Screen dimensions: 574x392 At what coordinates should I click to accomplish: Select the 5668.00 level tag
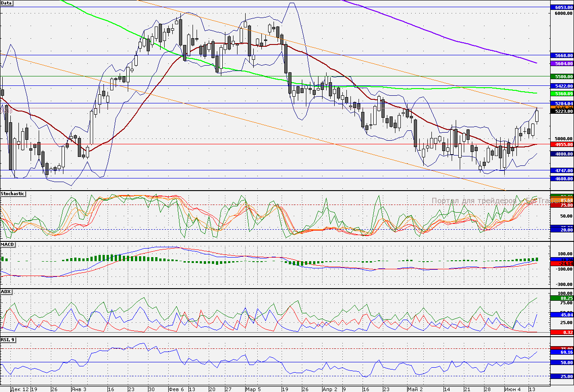pyautogui.click(x=562, y=55)
